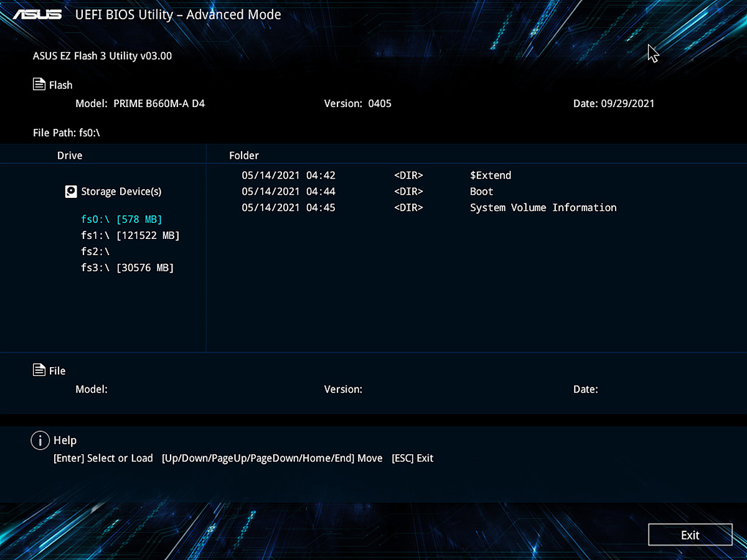Click the Folder column header
The image size is (747, 560).
click(244, 156)
